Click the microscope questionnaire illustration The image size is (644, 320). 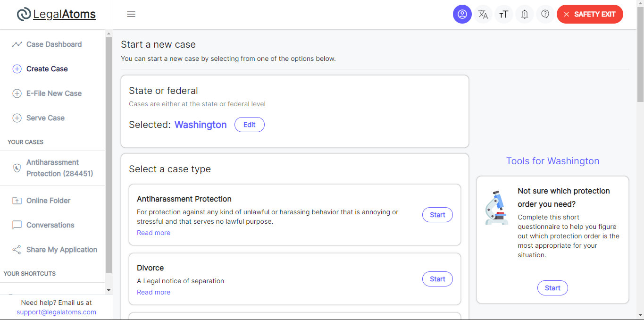click(497, 207)
